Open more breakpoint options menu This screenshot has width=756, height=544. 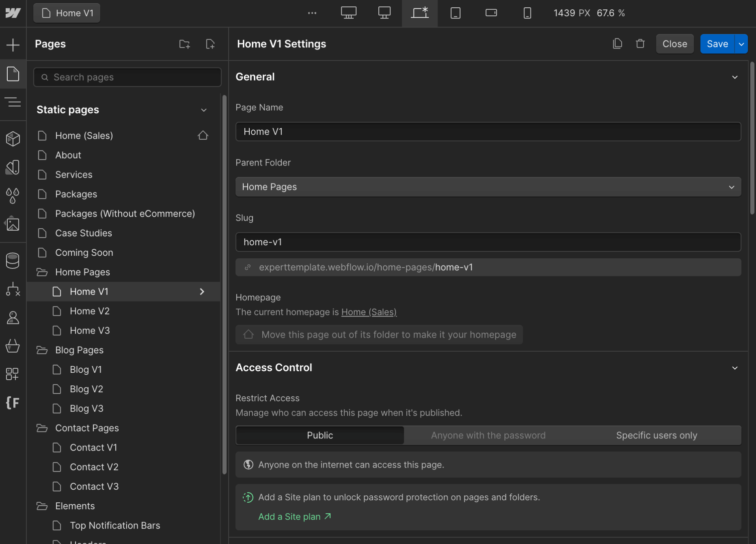pos(312,13)
